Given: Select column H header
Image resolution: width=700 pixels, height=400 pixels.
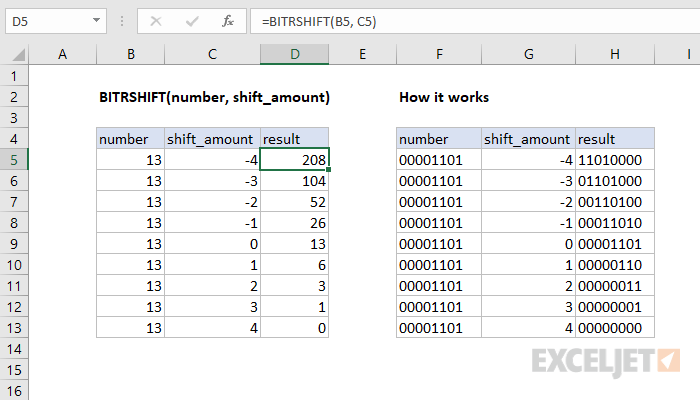Looking at the screenshot, I should [615, 54].
